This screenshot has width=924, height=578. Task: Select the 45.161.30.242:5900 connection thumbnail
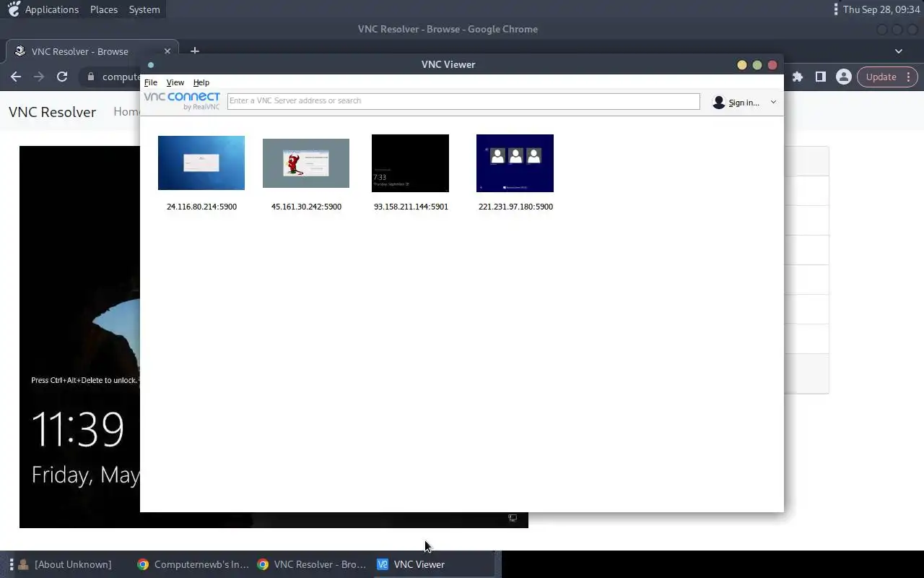[x=306, y=163]
